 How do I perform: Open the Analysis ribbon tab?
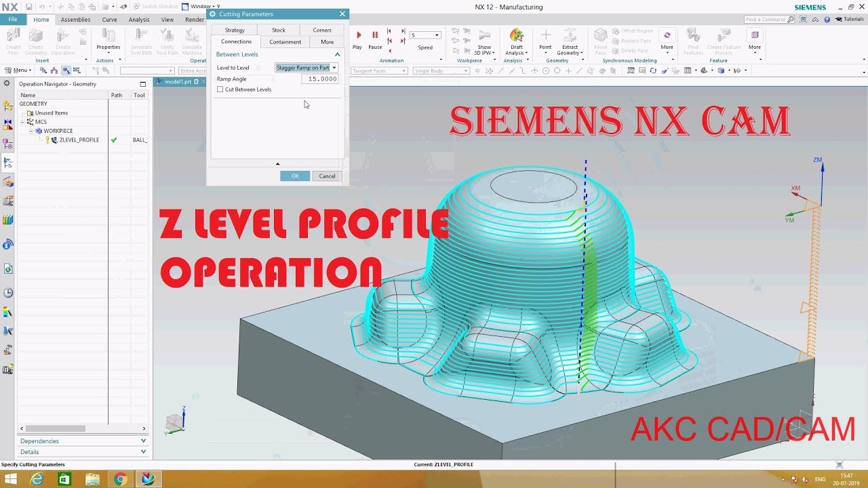[139, 20]
